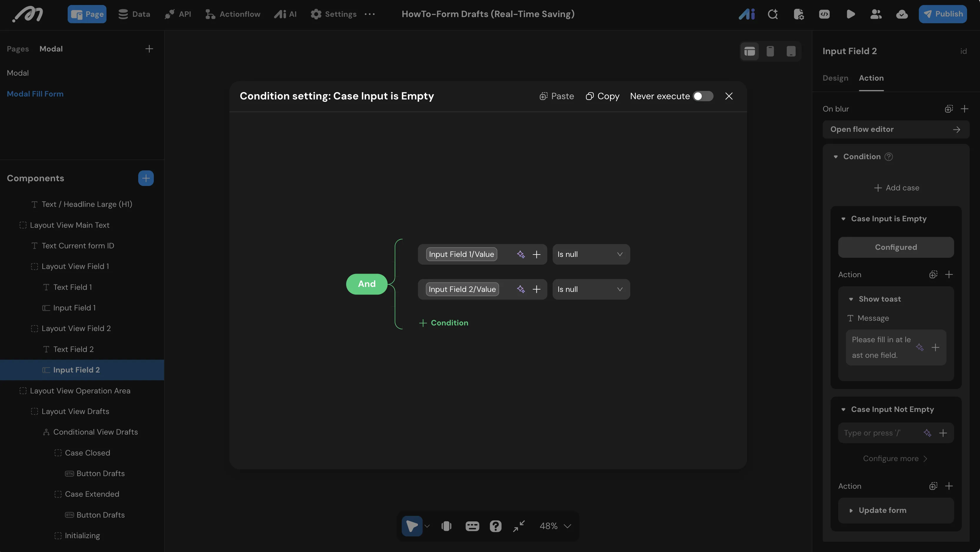Add a new page with plus icon
Screen dimensions: 980x552
click(149, 49)
